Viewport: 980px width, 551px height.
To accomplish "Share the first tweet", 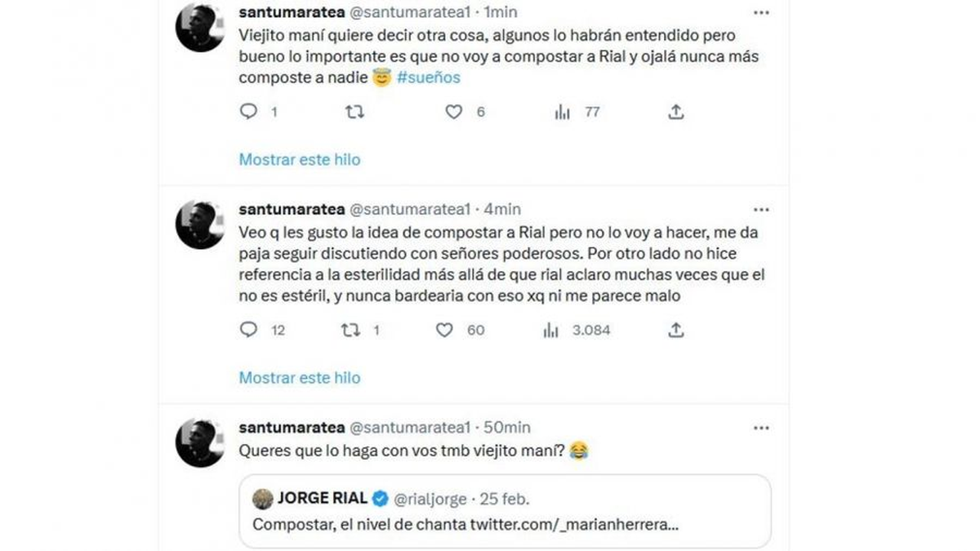I will [x=675, y=112].
